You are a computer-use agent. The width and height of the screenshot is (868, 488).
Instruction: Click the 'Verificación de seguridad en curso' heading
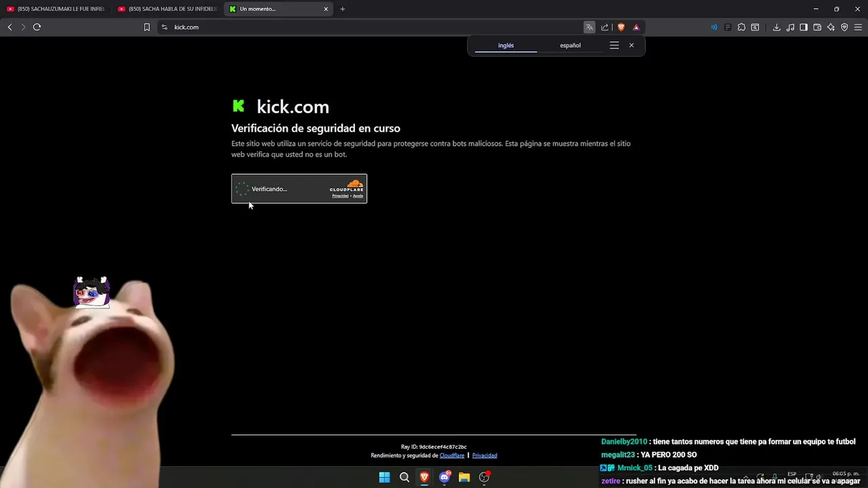(x=316, y=128)
